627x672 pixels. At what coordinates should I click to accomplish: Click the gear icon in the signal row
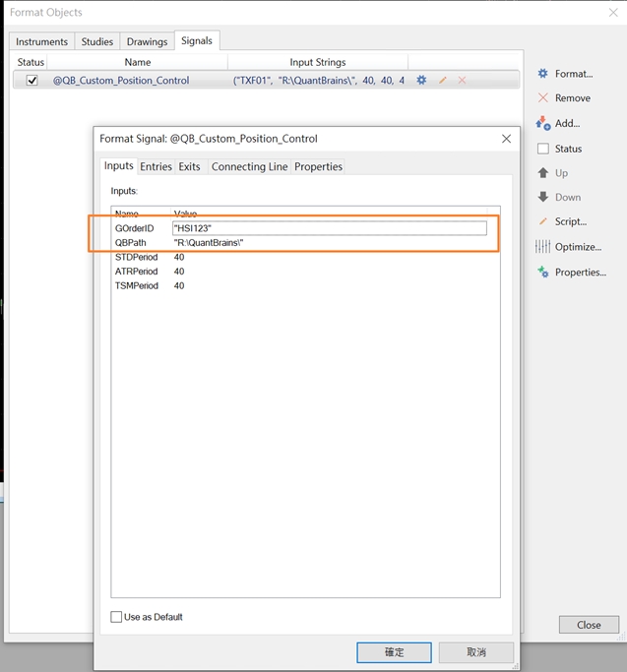(x=421, y=80)
